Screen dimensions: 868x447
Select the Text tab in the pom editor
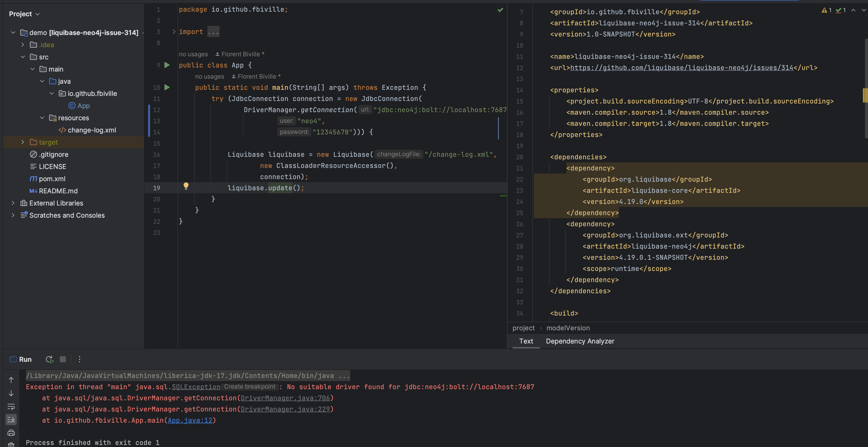pyautogui.click(x=526, y=341)
